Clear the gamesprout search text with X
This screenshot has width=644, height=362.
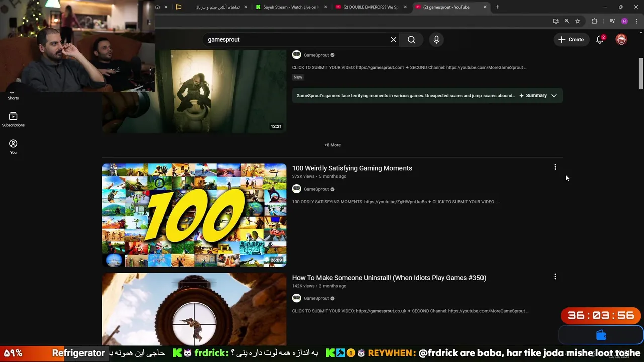(x=394, y=40)
